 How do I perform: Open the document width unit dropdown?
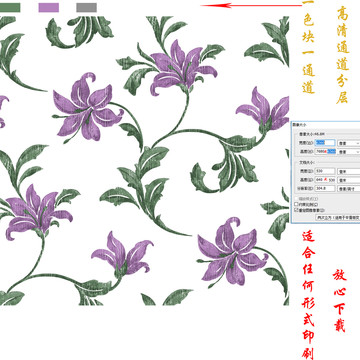coord(349,171)
